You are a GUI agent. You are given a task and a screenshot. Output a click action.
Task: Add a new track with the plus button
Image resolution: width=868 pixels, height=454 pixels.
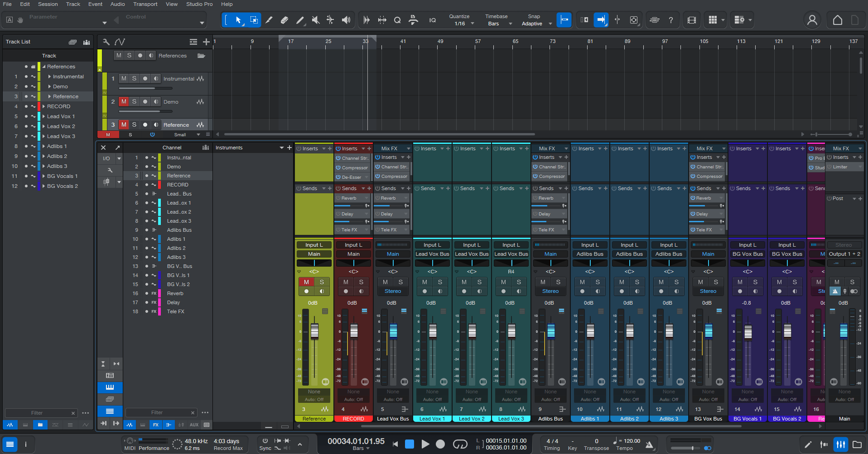coord(207,42)
